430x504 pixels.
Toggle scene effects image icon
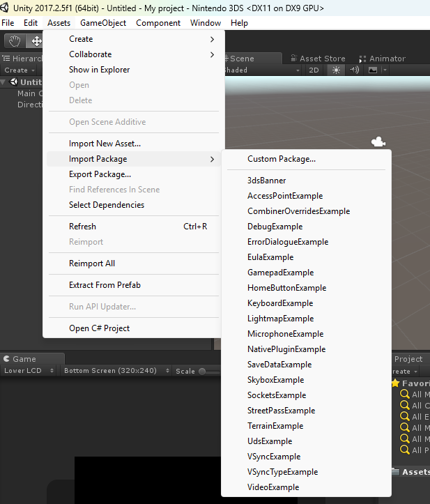372,70
